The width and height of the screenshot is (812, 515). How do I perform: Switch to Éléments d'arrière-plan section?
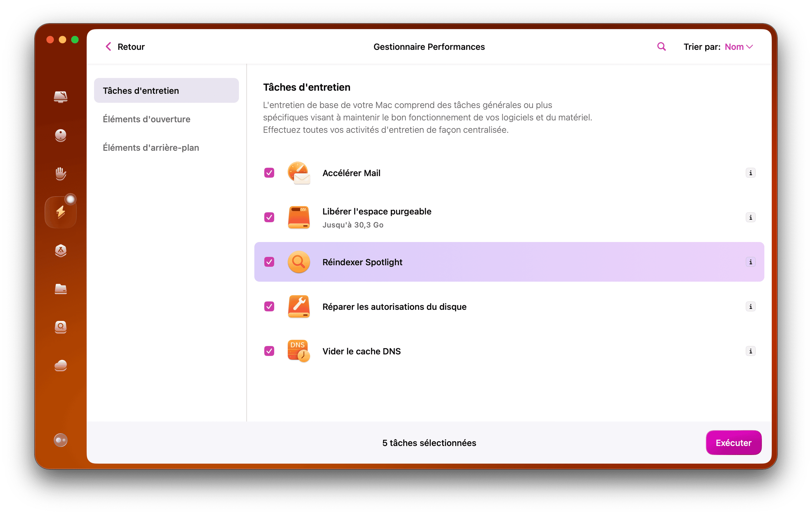151,147
